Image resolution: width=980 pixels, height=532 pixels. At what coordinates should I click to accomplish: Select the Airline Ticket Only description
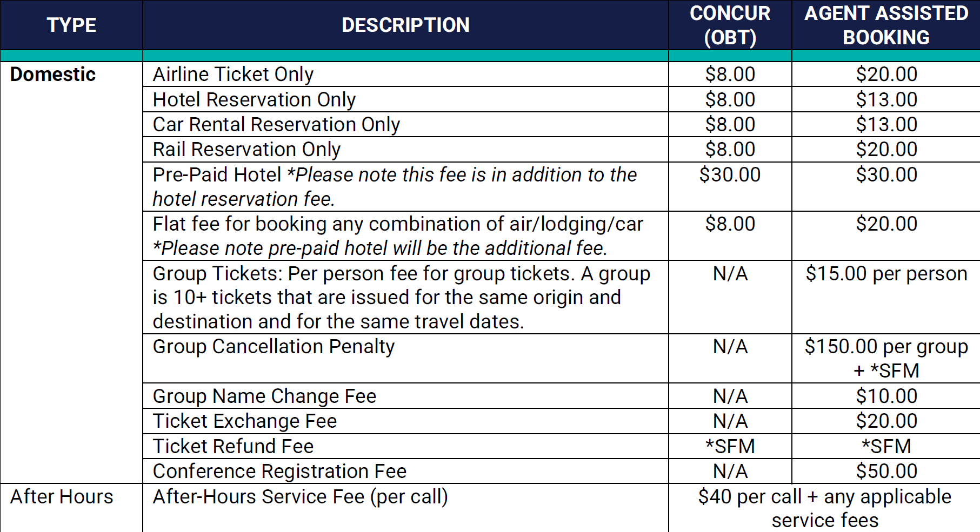point(233,75)
